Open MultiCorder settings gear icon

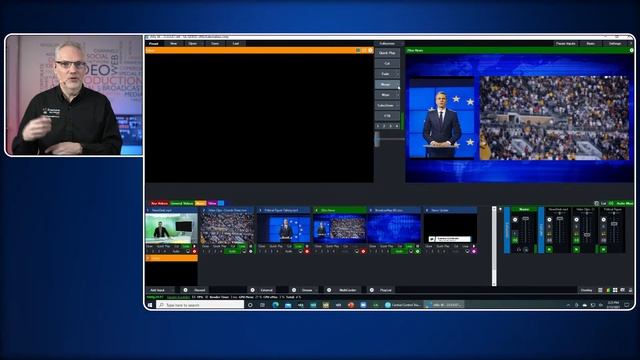pos(329,290)
